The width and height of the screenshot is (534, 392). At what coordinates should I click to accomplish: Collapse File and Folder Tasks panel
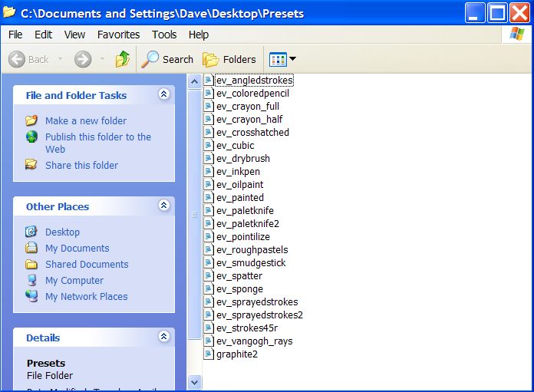[x=164, y=94]
